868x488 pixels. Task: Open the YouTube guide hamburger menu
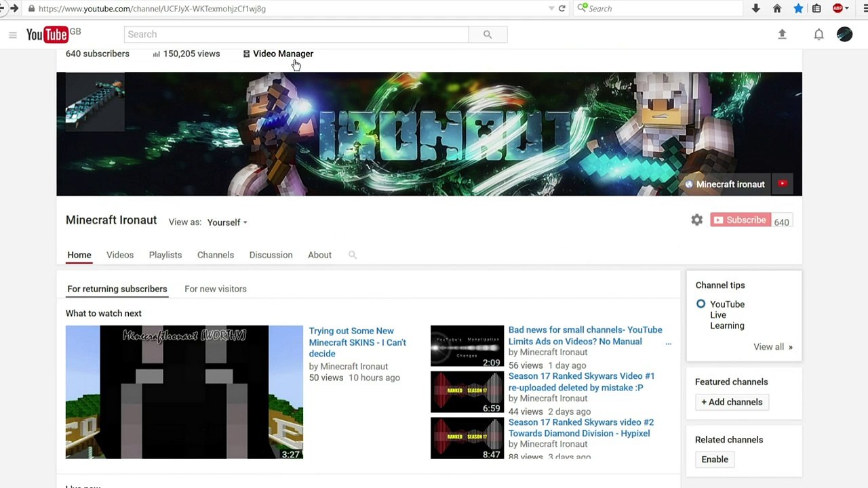12,35
